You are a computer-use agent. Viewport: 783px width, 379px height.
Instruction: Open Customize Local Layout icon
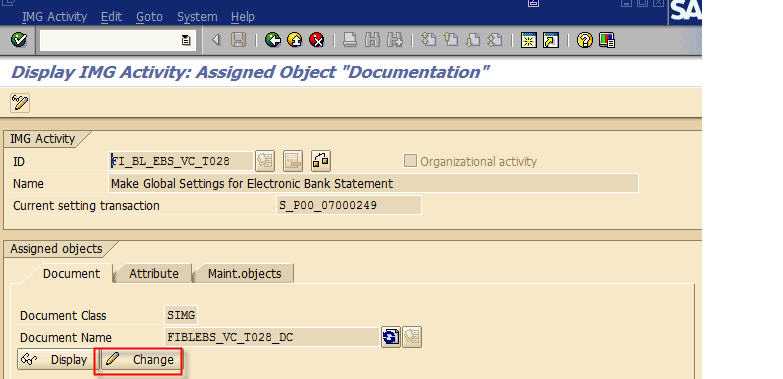pyautogui.click(x=607, y=40)
